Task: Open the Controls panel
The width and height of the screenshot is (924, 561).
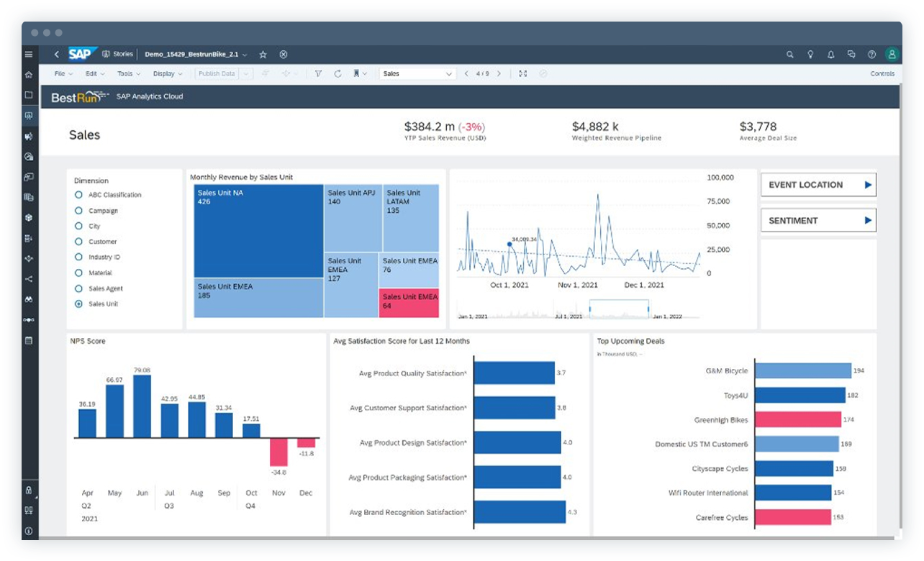Action: tap(882, 73)
